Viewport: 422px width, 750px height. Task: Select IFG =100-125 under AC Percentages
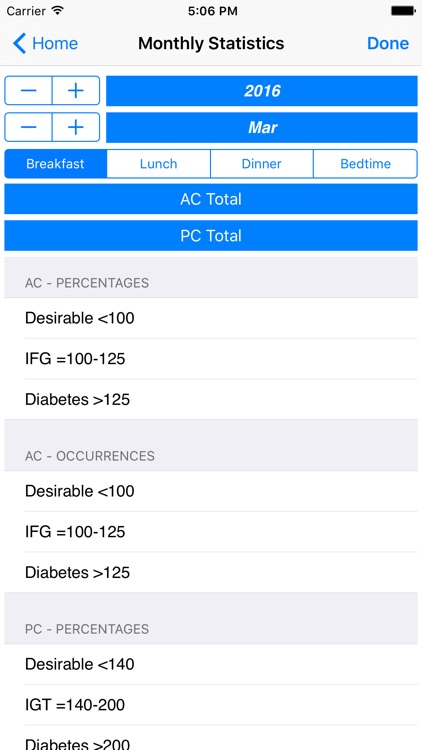coord(211,359)
